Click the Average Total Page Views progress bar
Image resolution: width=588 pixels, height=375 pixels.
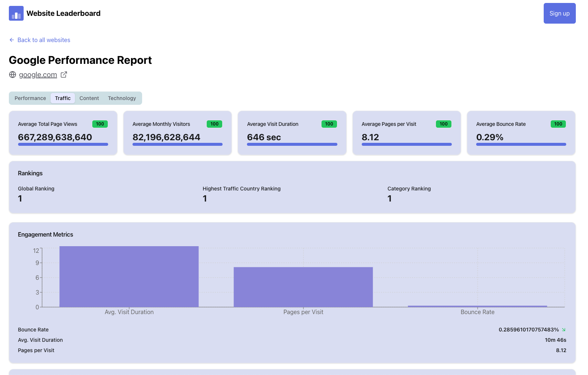click(x=63, y=144)
